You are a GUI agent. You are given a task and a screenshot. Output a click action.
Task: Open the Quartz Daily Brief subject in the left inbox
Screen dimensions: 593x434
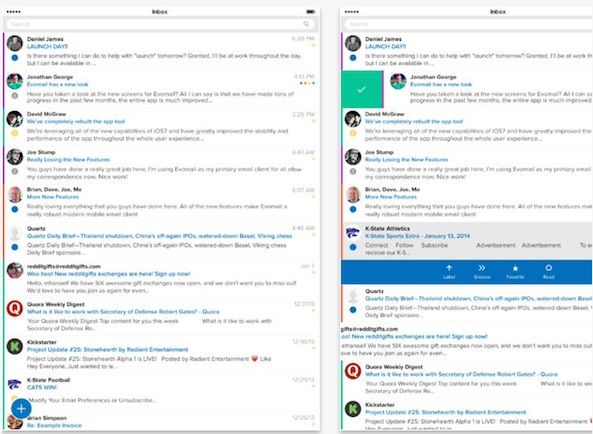[x=159, y=236]
